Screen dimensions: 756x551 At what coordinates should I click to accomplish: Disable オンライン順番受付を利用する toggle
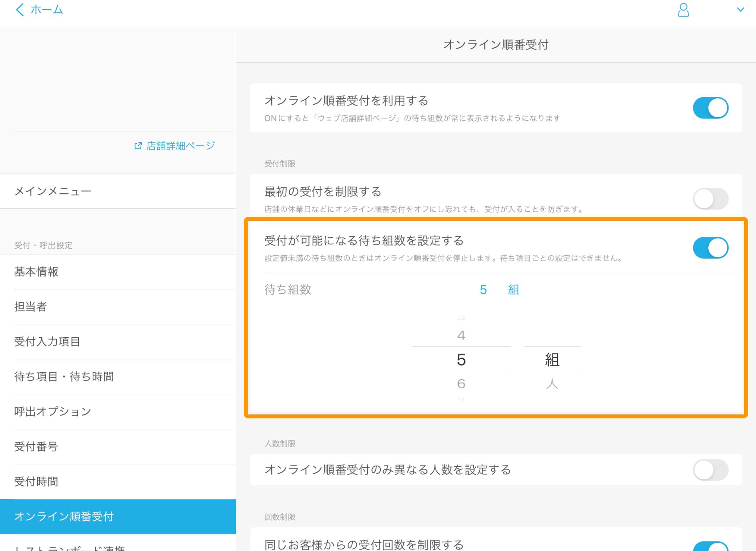pos(710,108)
